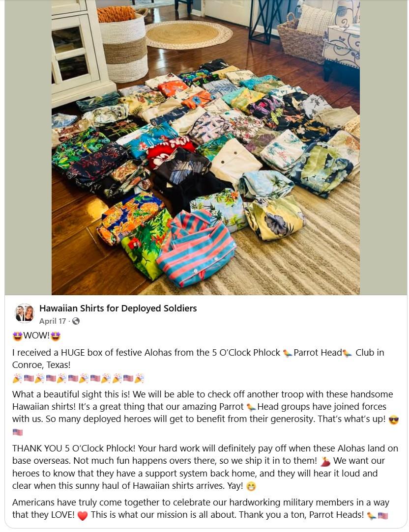Click the dancing woman emoji
409x532 pixels.
coord(325,461)
